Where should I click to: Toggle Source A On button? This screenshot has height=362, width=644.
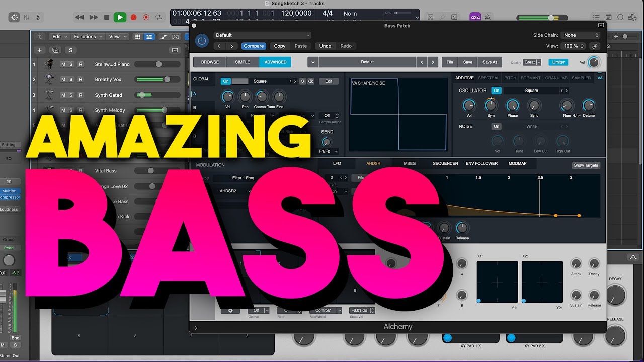coord(226,81)
